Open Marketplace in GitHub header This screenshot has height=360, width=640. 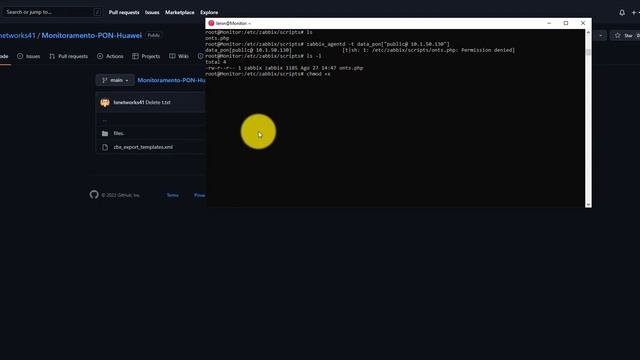[180, 12]
